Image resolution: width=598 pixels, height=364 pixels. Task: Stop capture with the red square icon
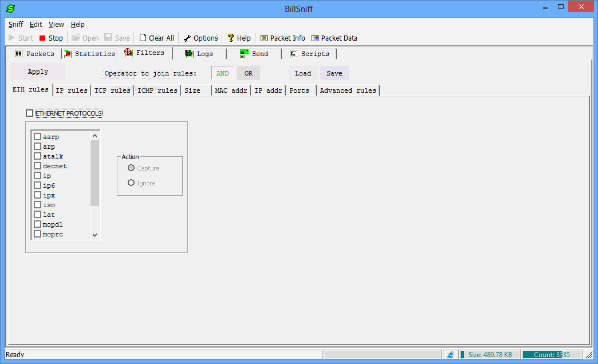click(42, 38)
